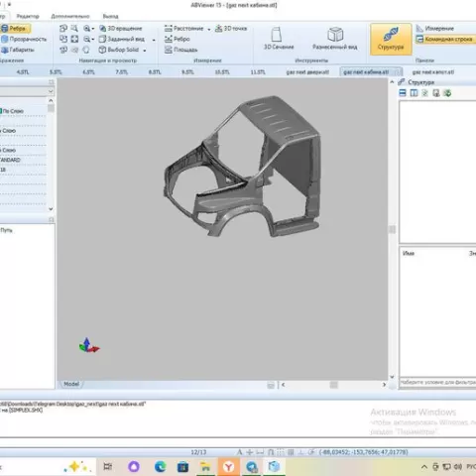This screenshot has width=476, height=476.
Task: Enable the Командная строка panel
Action: point(445,39)
